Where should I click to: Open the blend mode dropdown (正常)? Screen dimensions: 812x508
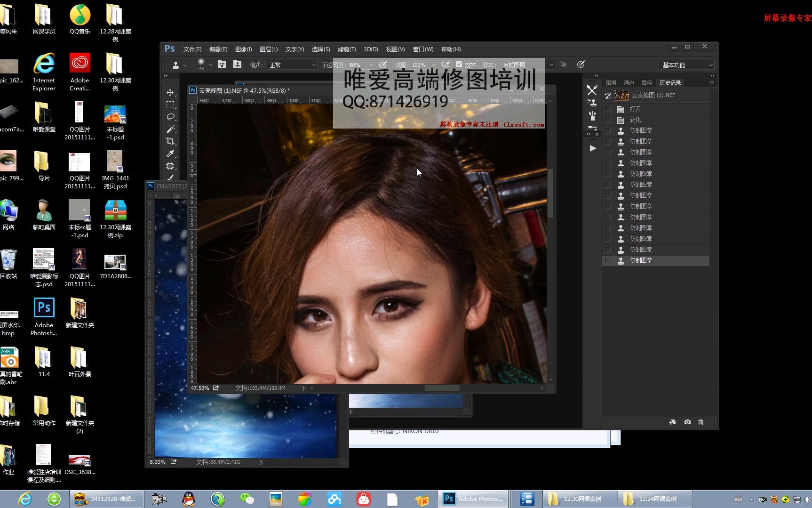(x=292, y=65)
